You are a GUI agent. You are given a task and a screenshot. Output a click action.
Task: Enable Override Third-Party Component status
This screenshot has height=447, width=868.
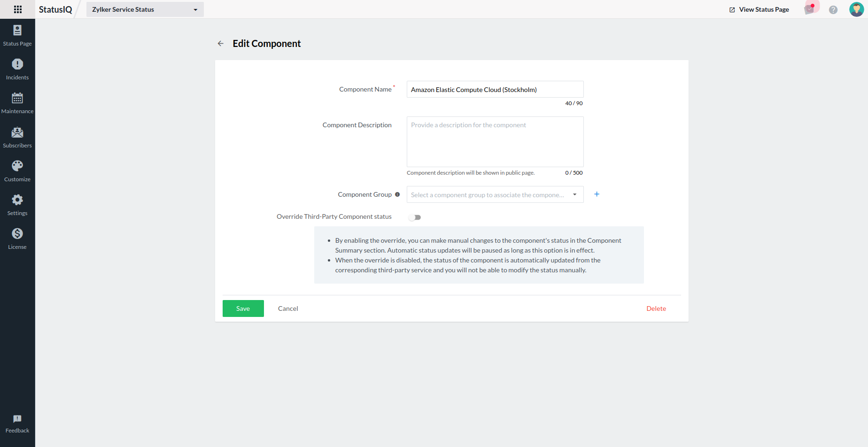tap(414, 217)
